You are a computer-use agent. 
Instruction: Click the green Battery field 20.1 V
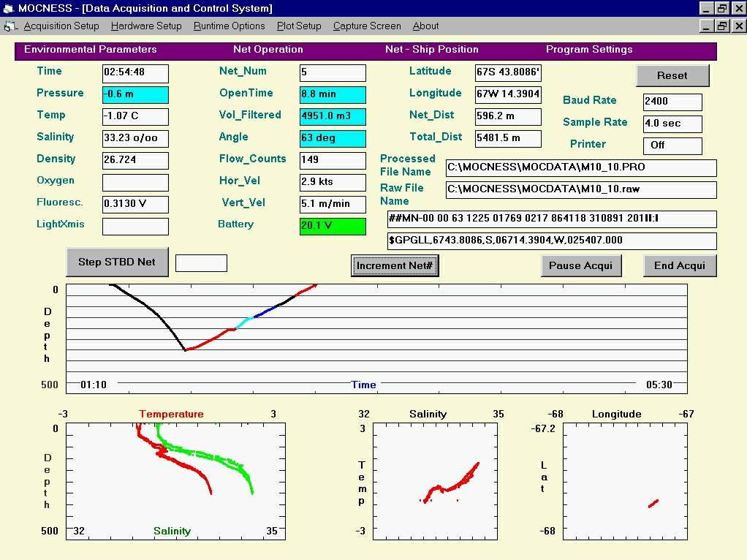pos(333,227)
